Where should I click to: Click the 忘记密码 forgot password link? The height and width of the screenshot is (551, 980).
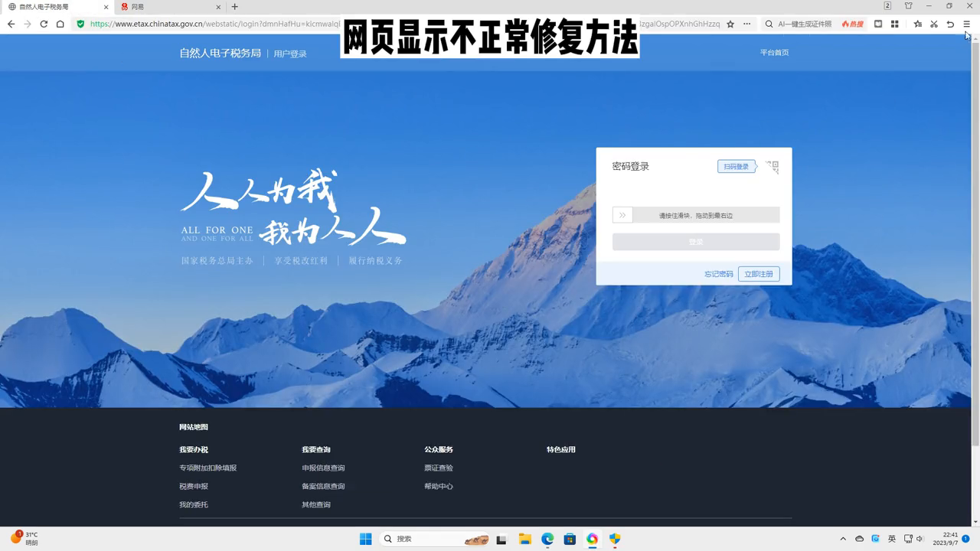(x=718, y=274)
